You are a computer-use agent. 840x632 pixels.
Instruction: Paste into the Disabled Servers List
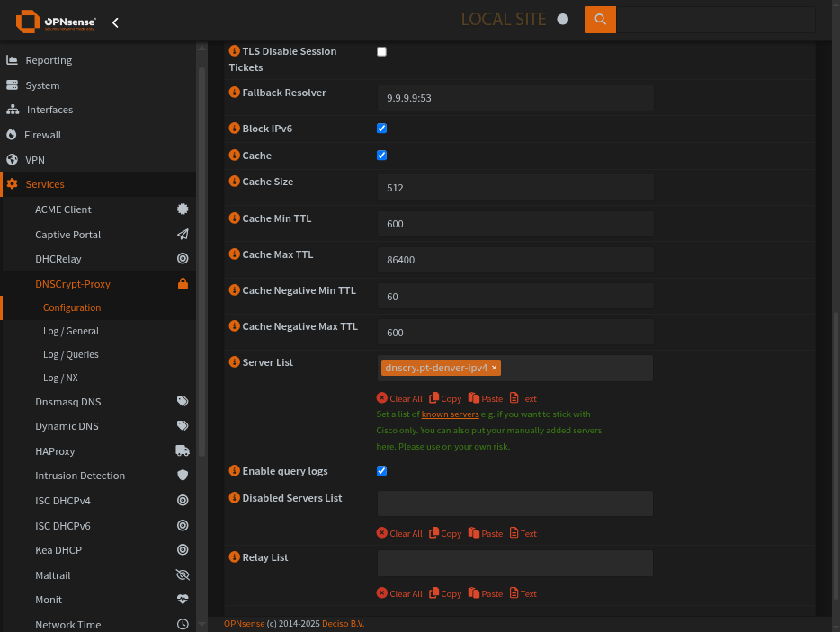click(486, 533)
